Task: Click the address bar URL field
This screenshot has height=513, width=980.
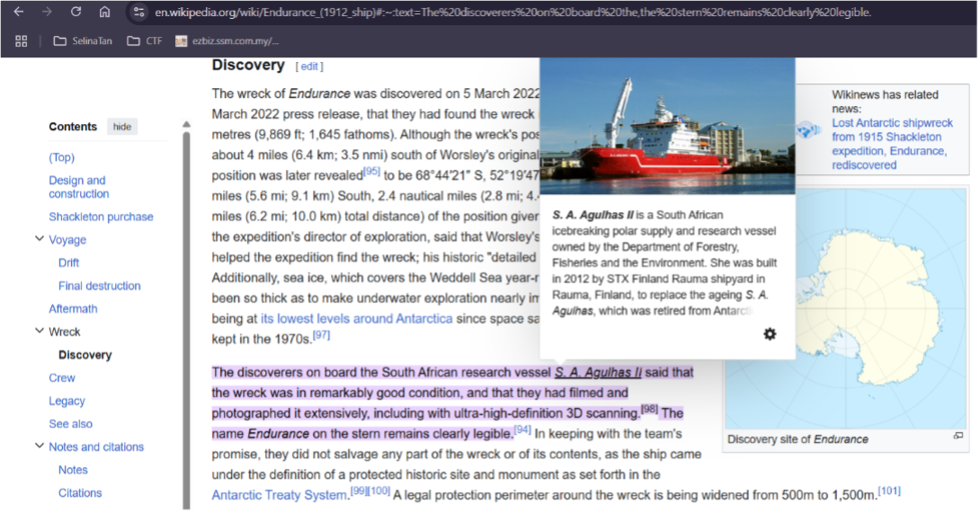Action: click(512, 12)
